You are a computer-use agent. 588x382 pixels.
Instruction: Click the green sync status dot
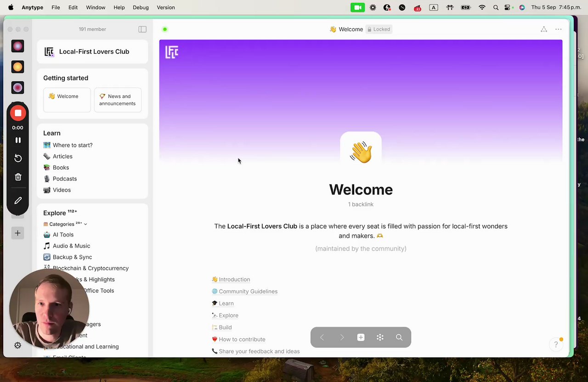tap(165, 29)
